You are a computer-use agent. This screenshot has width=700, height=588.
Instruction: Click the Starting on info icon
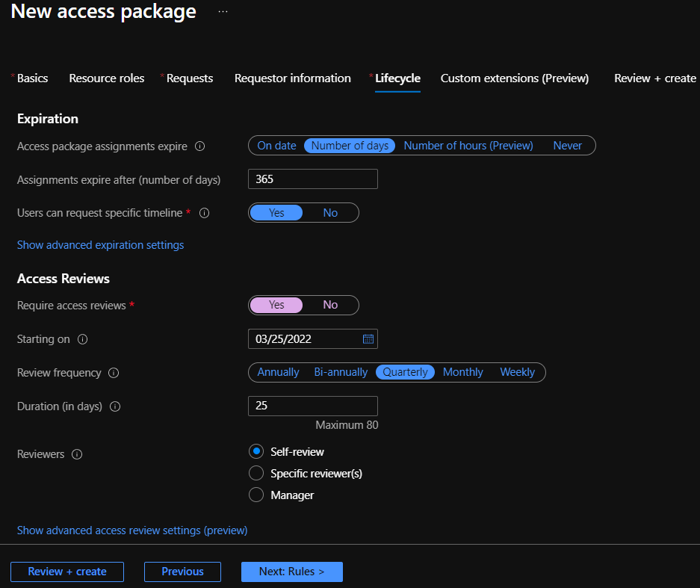[x=83, y=339]
